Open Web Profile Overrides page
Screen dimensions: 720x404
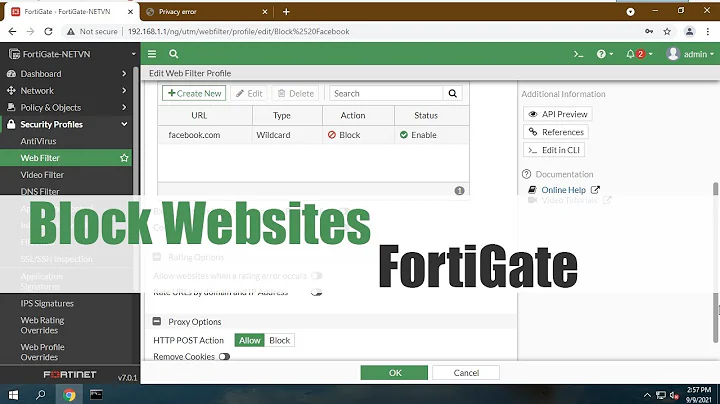(42, 352)
